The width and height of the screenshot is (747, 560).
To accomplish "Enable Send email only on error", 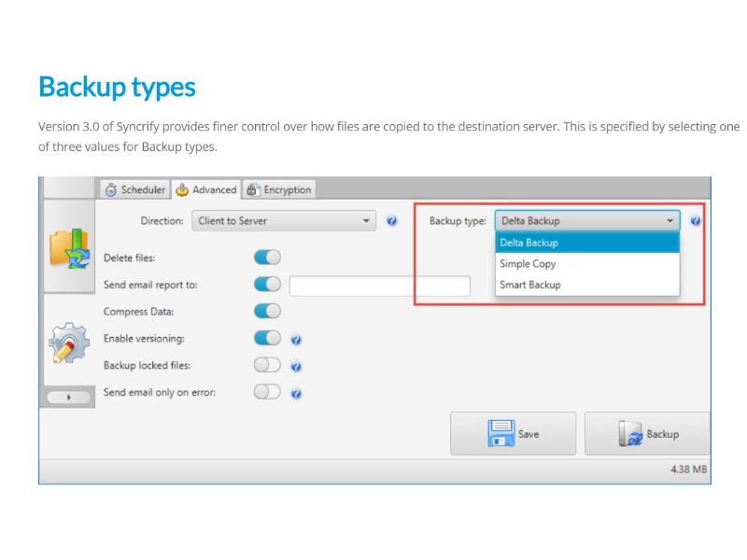I will 267,392.
